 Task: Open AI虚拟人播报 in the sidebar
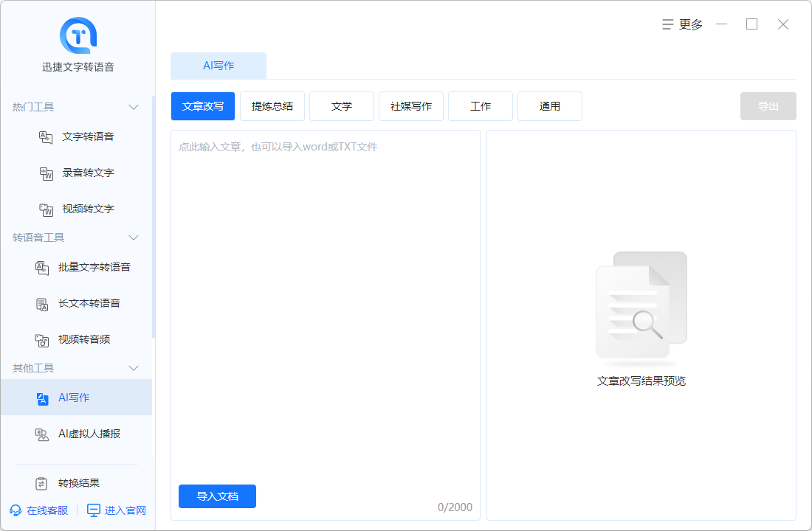(x=76, y=434)
